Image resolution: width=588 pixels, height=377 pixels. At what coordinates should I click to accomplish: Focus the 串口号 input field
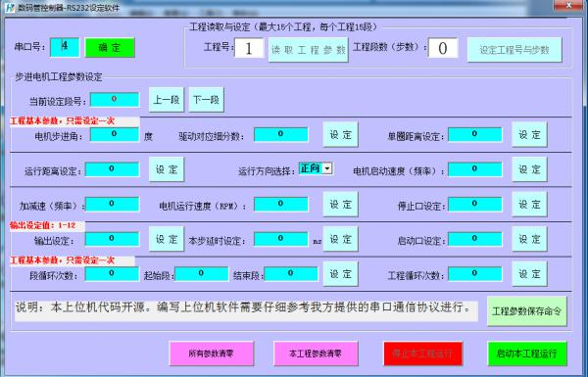pyautogui.click(x=65, y=47)
